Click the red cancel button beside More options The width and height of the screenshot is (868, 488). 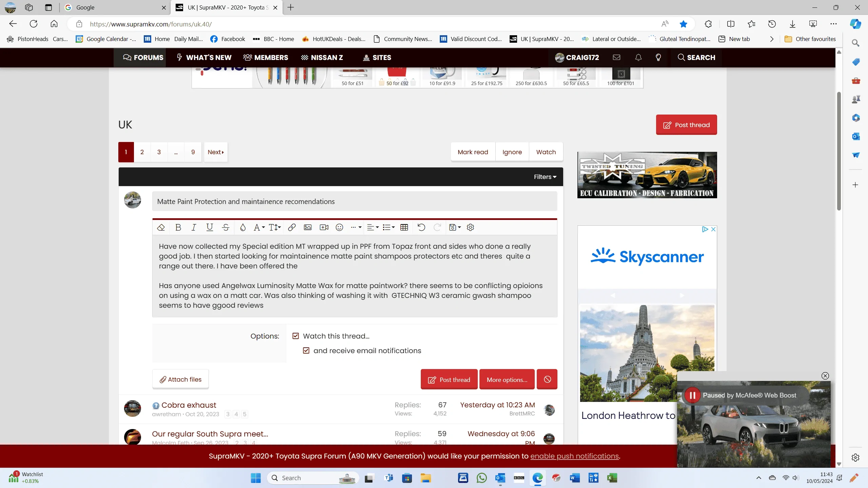click(x=547, y=379)
